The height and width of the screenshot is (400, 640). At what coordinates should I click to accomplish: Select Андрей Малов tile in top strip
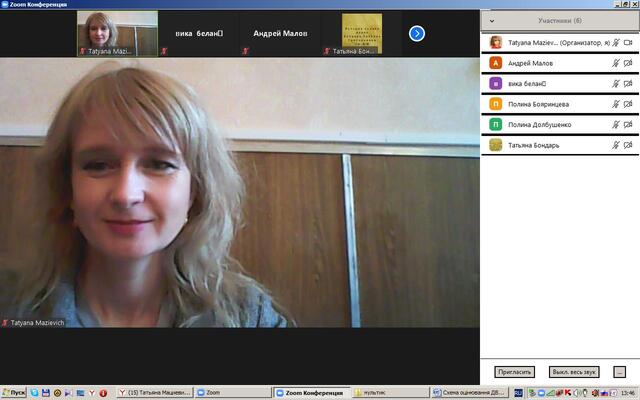point(280,33)
